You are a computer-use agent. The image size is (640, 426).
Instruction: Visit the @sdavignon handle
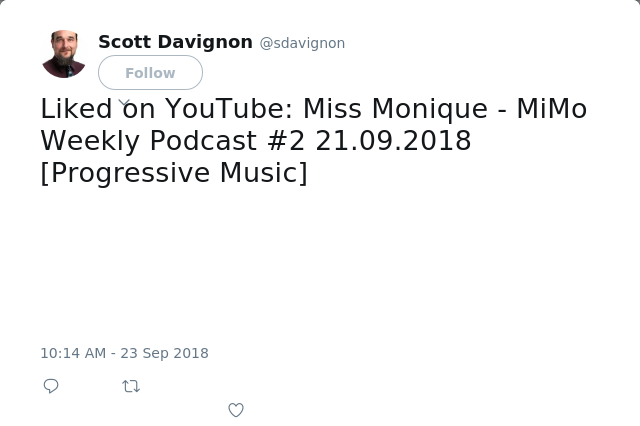(x=302, y=43)
